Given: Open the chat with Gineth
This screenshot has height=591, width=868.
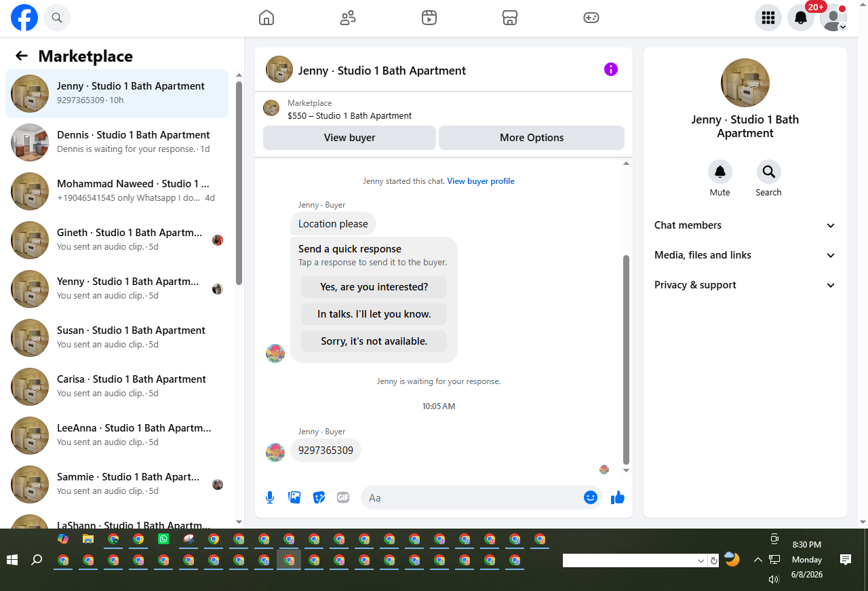Looking at the screenshot, I should (117, 240).
